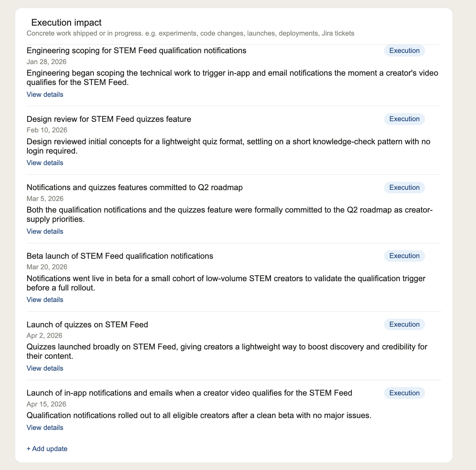Select Notifications and quizzes features committed title

135,188
